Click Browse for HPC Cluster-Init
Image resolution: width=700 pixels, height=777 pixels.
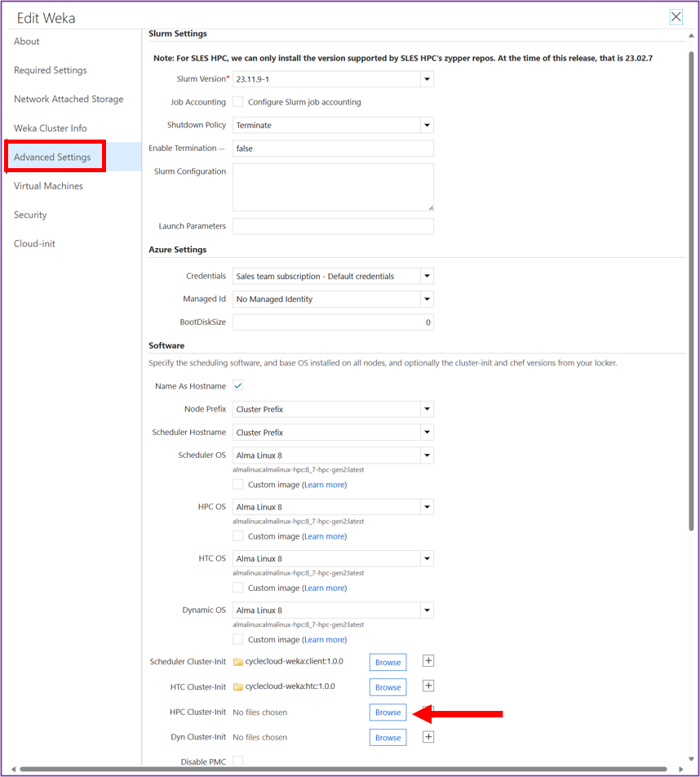pos(388,713)
